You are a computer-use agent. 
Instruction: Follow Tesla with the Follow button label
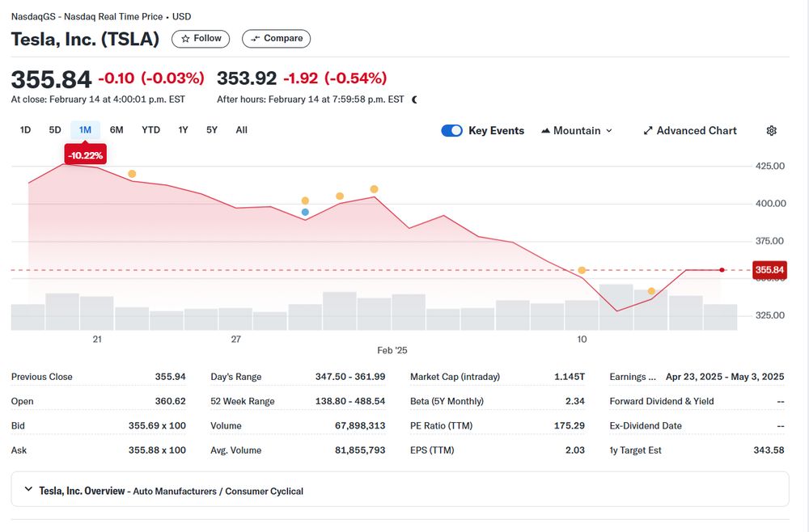coord(207,38)
